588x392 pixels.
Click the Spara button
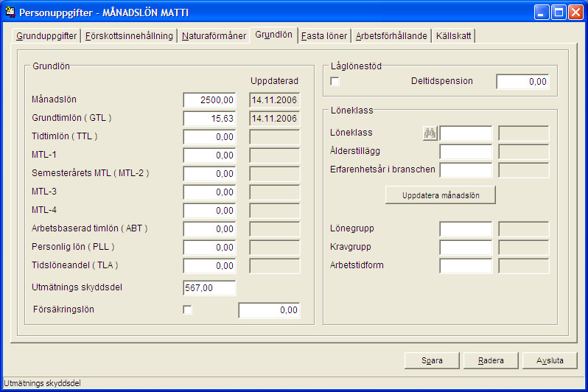432,360
